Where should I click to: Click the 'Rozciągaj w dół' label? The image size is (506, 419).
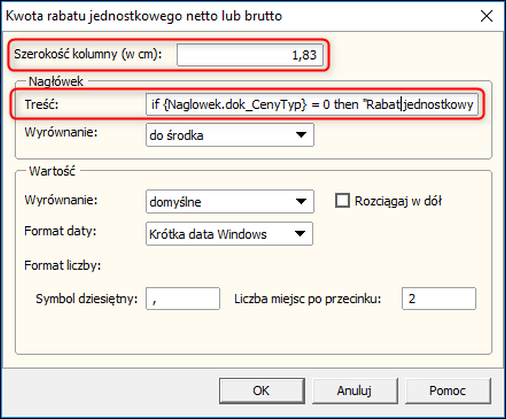click(x=398, y=201)
